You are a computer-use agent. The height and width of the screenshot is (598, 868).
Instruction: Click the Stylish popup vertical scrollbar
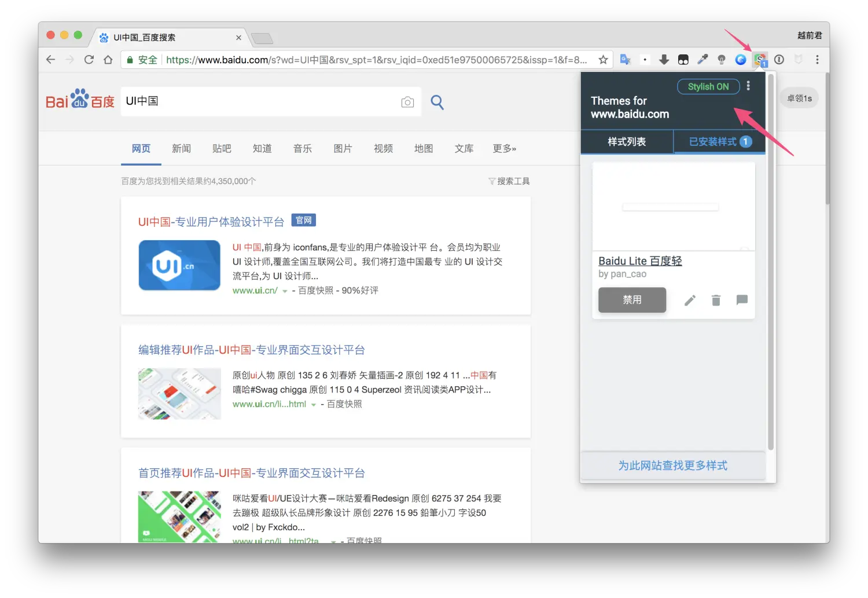(770, 261)
